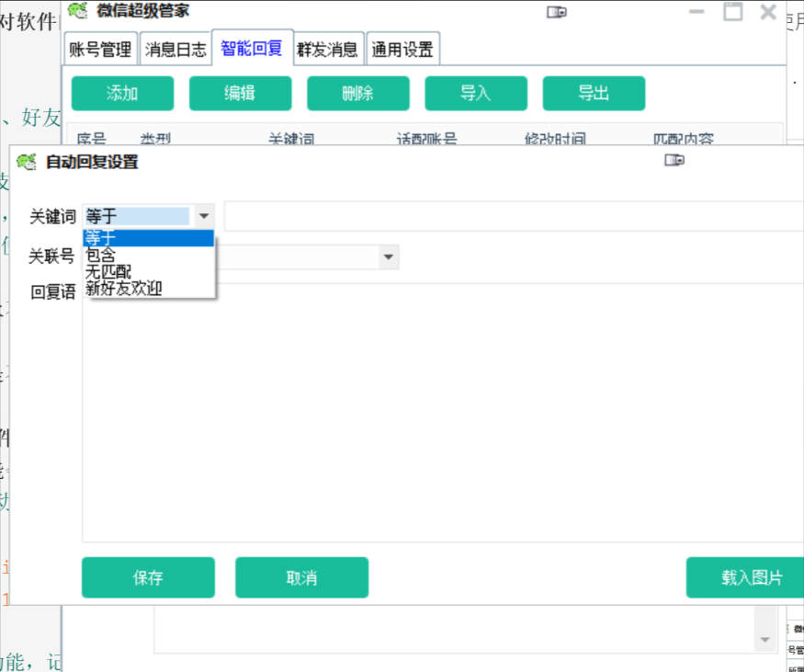Click the 添加 button

[x=121, y=93]
